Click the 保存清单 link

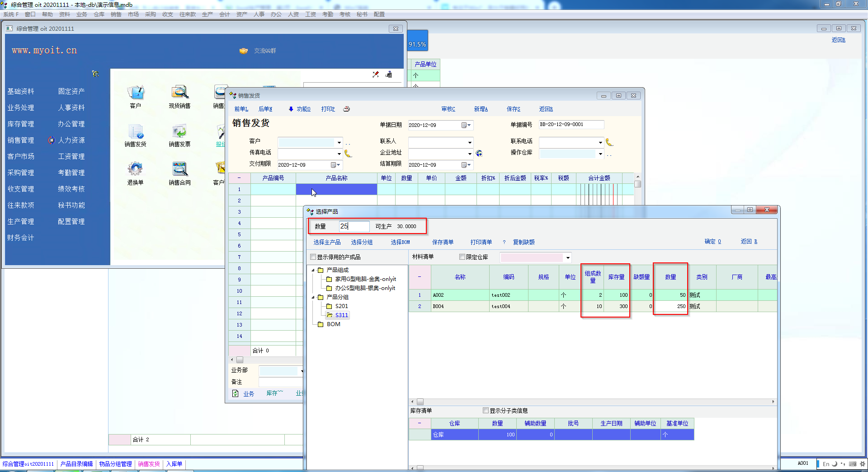point(443,242)
